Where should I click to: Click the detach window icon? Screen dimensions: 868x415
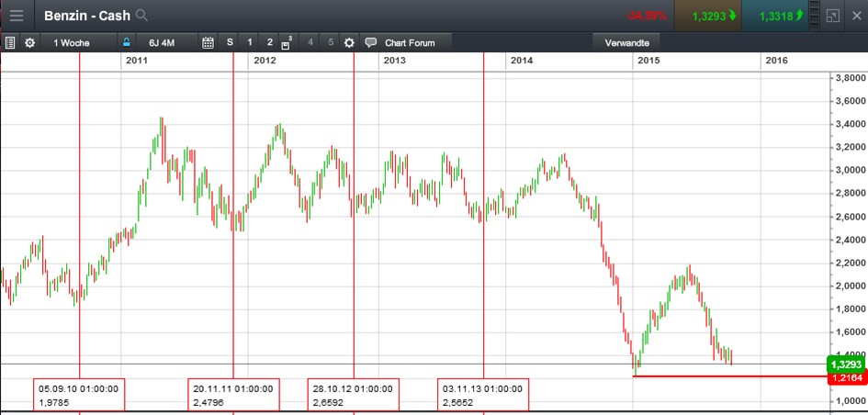[x=832, y=16]
